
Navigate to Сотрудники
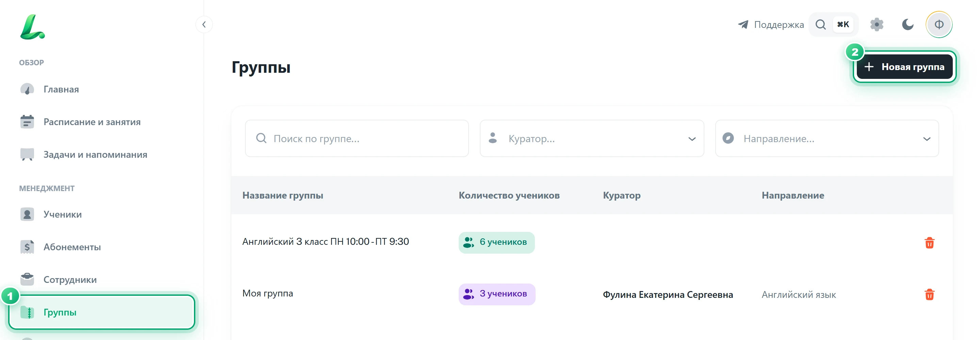[x=102, y=280]
